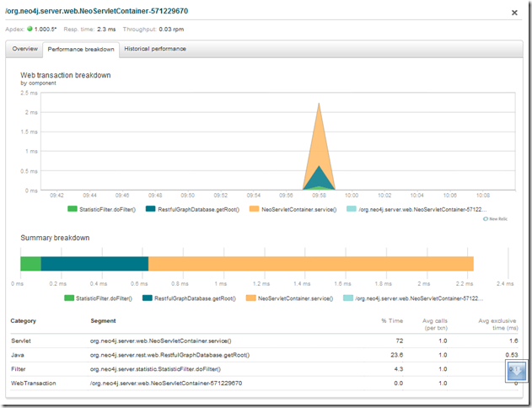Sort table by Category column header
The width and height of the screenshot is (532, 408).
(23, 320)
